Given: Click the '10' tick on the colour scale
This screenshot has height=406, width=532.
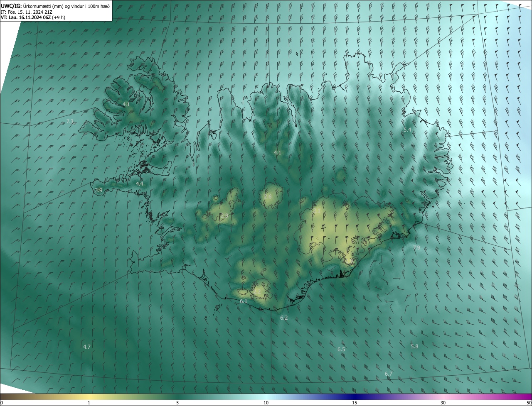Looking at the screenshot, I should click(x=266, y=403).
